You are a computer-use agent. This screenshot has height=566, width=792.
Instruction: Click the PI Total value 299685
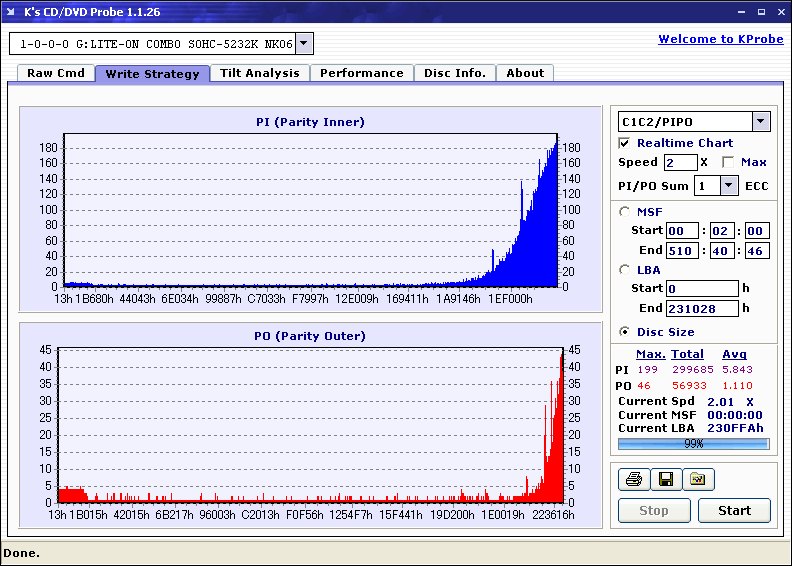click(x=692, y=370)
